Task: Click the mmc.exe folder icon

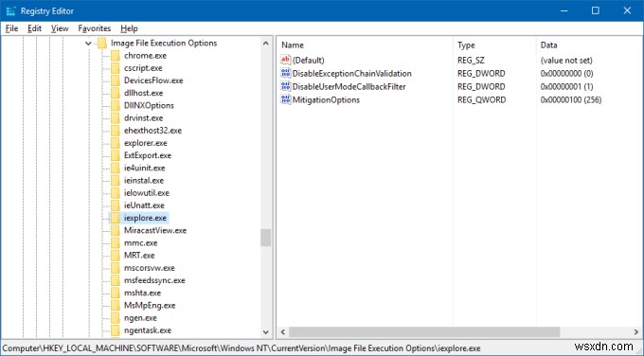Action: pos(116,242)
